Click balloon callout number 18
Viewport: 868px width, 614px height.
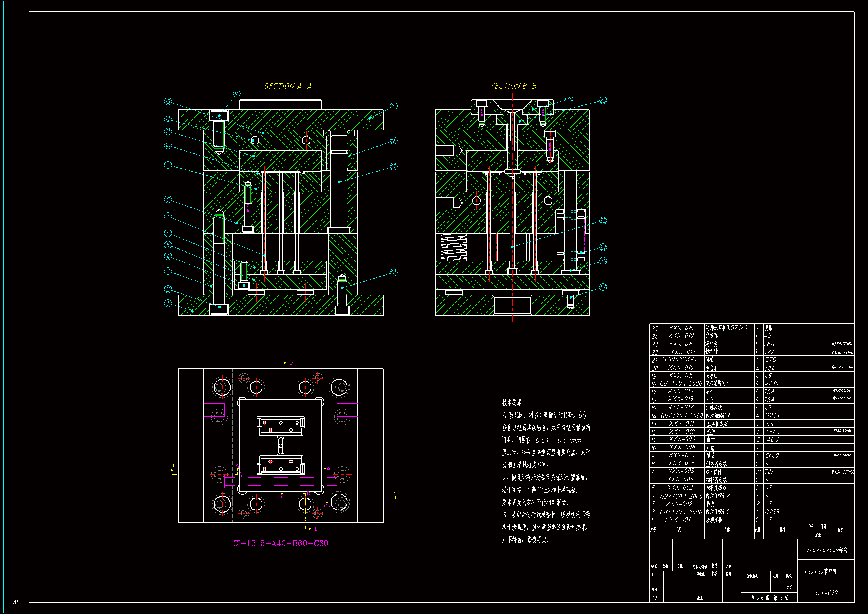[394, 272]
